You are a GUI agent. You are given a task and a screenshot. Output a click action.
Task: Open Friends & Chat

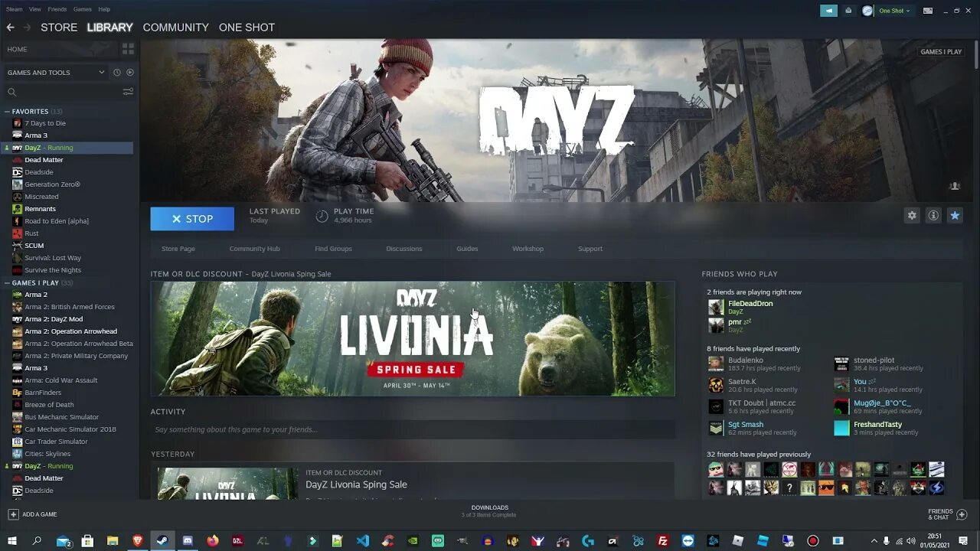948,514
